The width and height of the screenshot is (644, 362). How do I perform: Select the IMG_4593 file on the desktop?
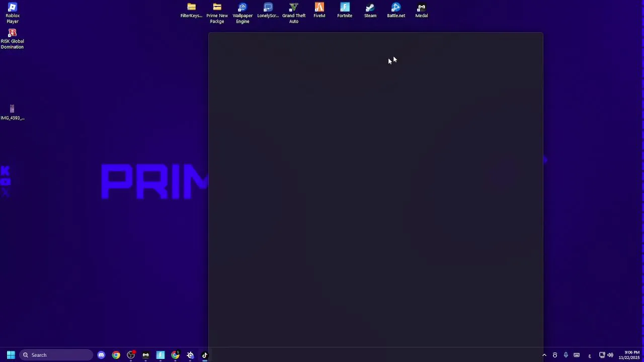tap(13, 112)
